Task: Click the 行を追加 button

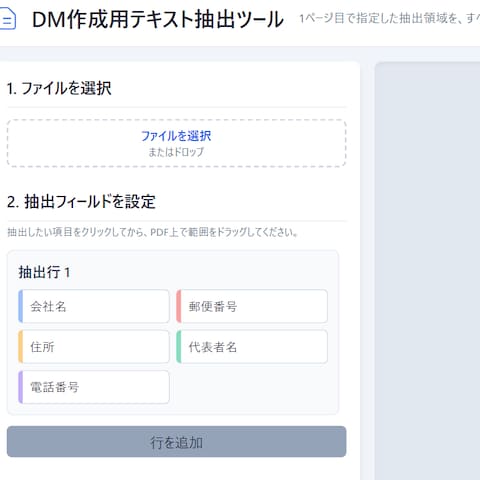Action: [177, 442]
